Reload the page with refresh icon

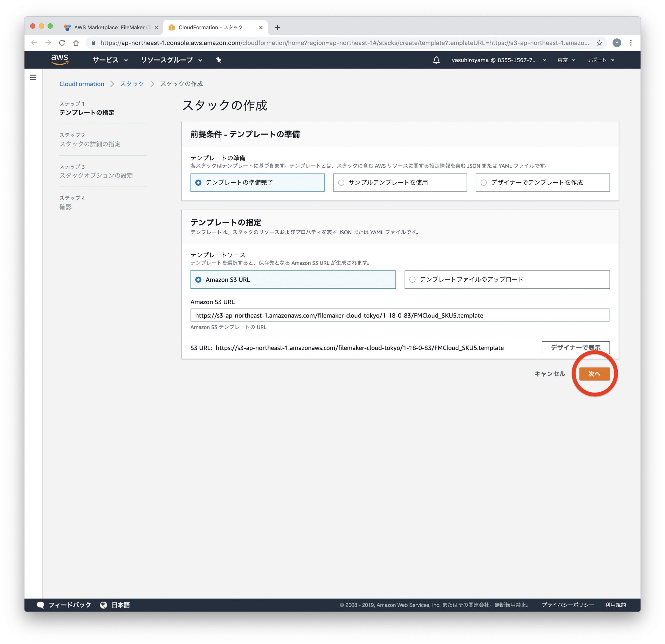(x=62, y=43)
